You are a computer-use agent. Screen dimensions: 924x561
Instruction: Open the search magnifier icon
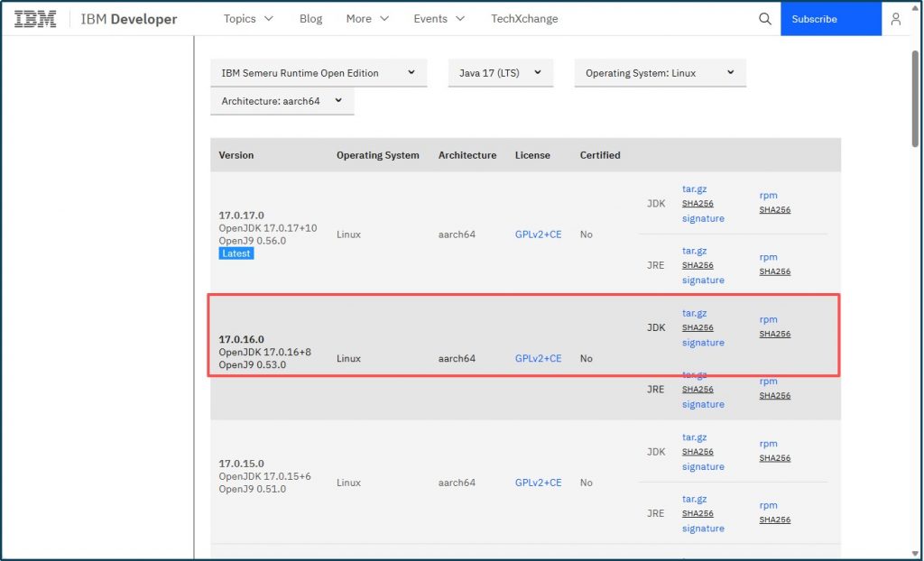pos(765,19)
